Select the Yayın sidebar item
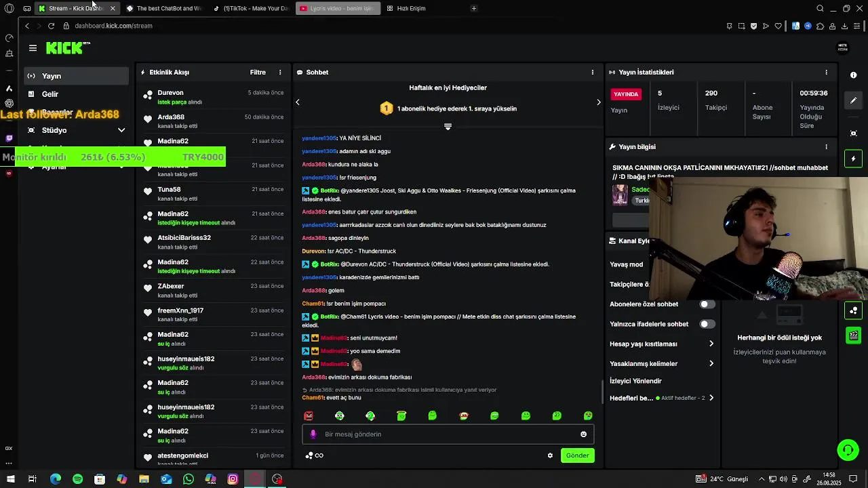 pyautogui.click(x=76, y=76)
